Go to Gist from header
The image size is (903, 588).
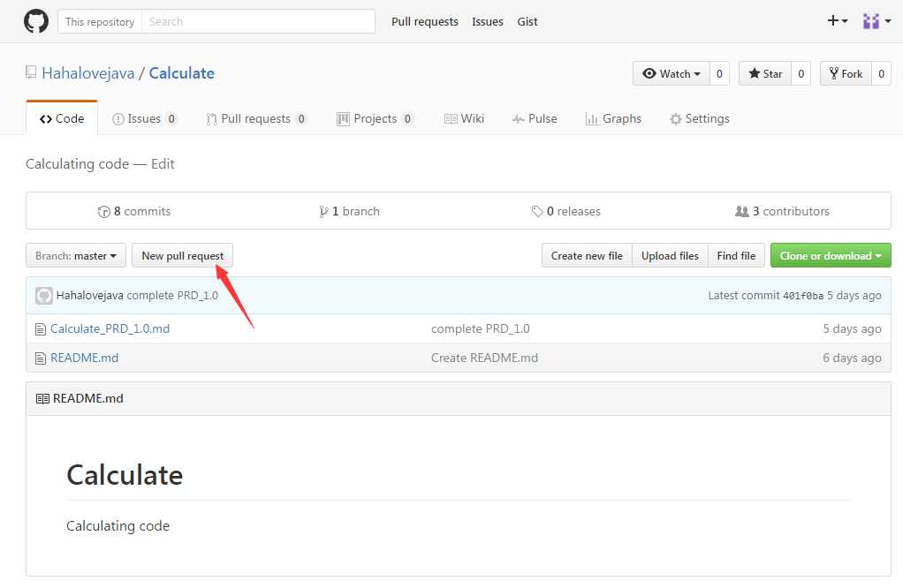527,21
